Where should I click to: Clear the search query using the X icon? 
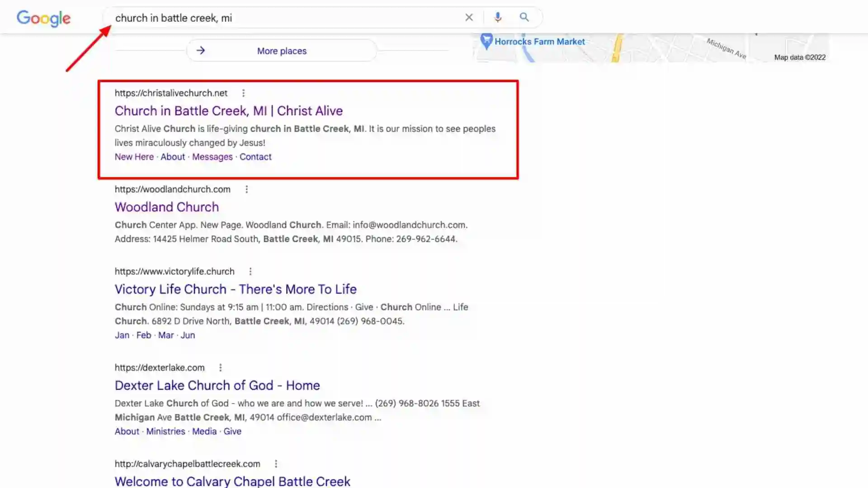[x=469, y=17]
